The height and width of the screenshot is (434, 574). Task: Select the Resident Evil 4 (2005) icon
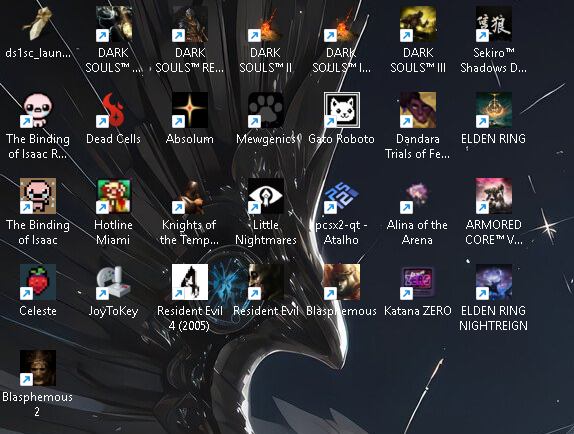pos(190,282)
